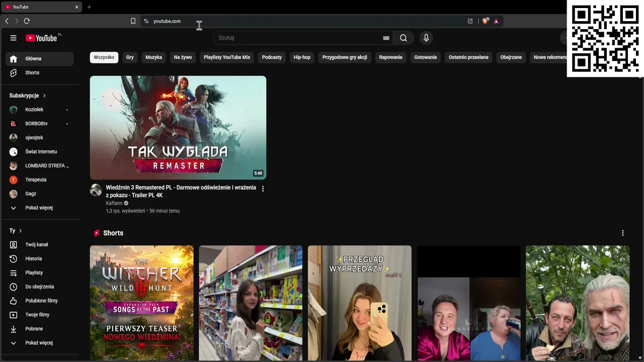Open the Shorts section options menu
Screen dimensions: 644x362
coord(623,233)
